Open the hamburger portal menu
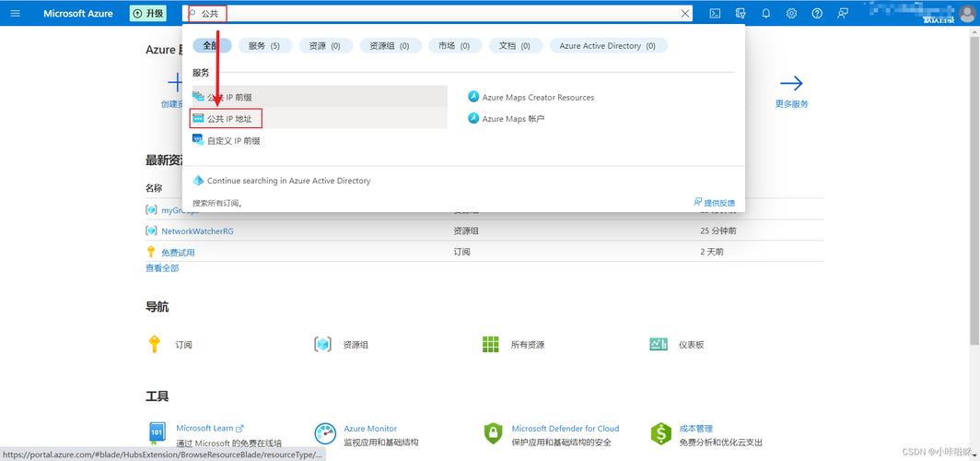980x461 pixels. point(15,13)
